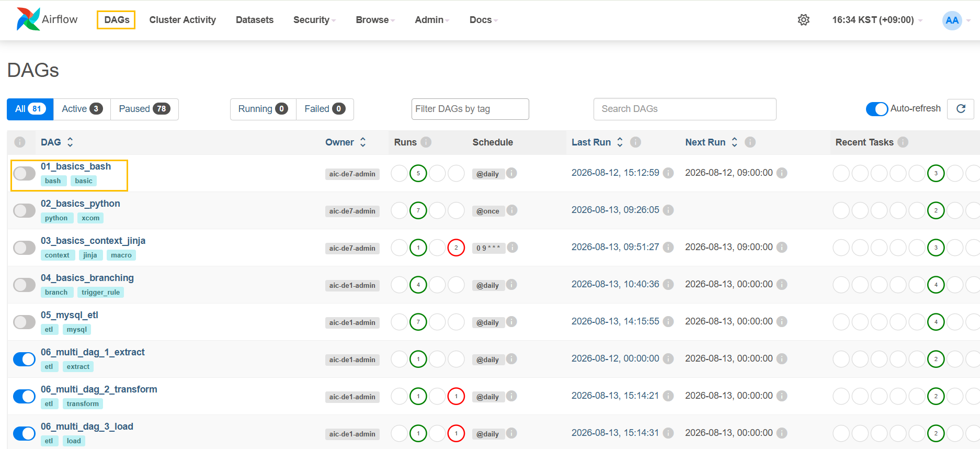Click green success runs circle for 05_mysql_etl
The height and width of the screenshot is (449, 980).
pyautogui.click(x=418, y=322)
